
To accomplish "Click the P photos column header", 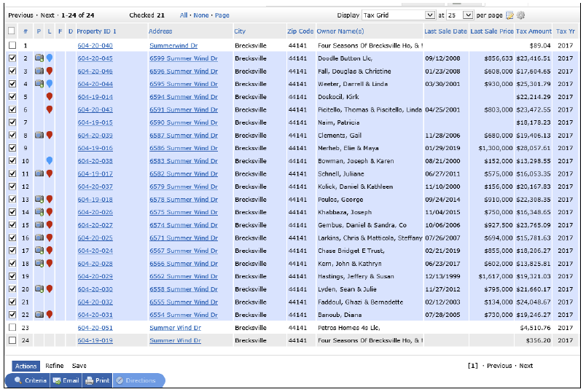I will coord(39,31).
